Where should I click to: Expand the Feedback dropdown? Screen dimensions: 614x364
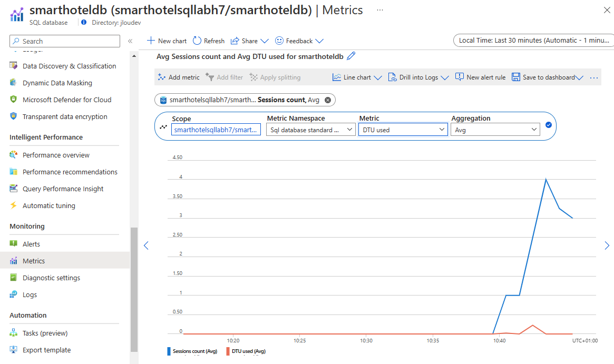pyautogui.click(x=319, y=41)
